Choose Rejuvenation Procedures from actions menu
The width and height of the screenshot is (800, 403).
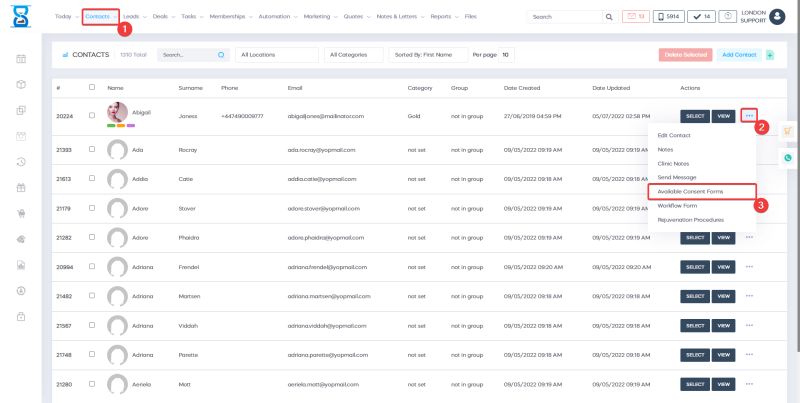(x=690, y=220)
